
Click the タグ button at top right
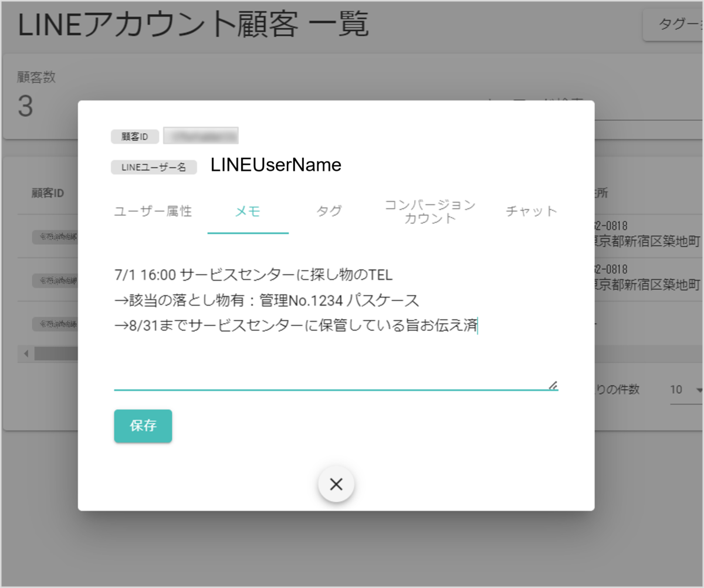coord(674,25)
